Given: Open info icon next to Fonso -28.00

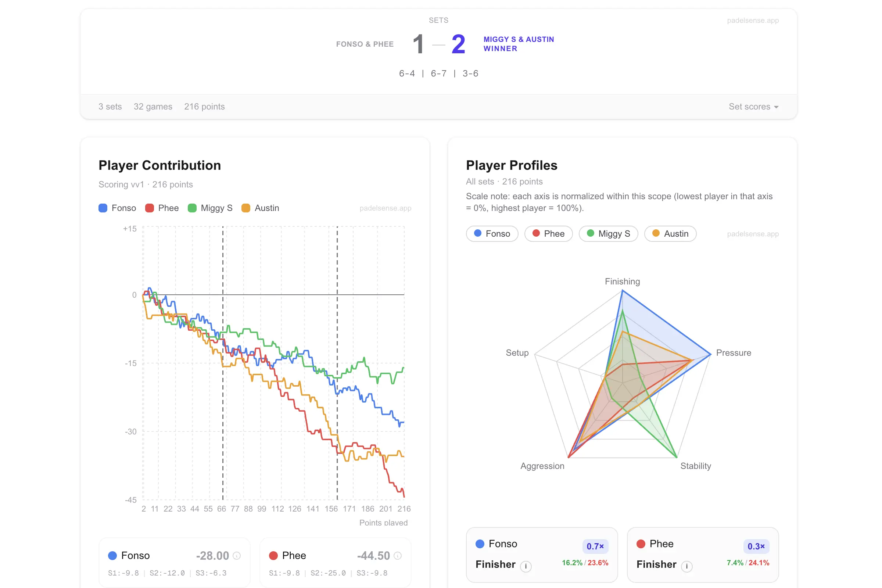Looking at the screenshot, I should [237, 556].
